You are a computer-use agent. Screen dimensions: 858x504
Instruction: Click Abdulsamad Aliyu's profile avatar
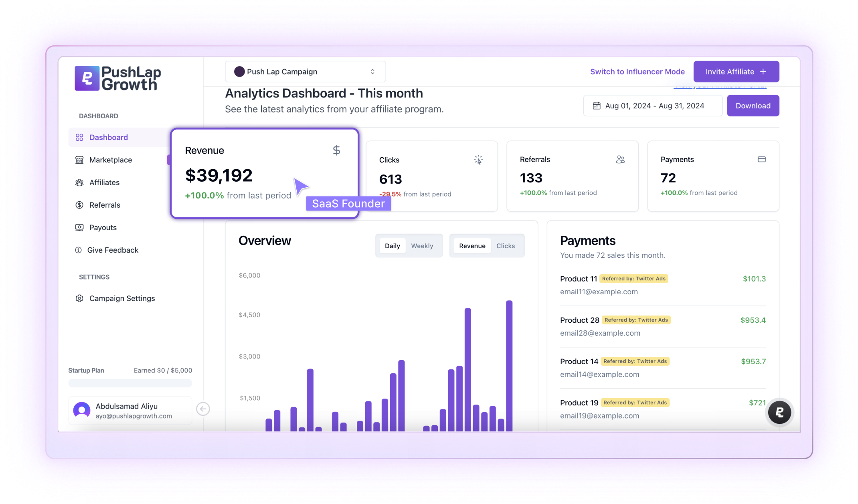pos(82,411)
